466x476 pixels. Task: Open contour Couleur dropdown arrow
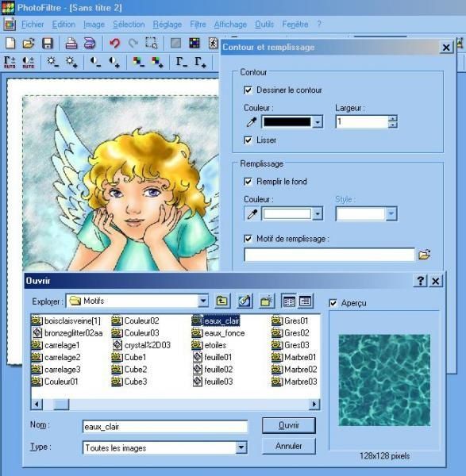click(318, 122)
